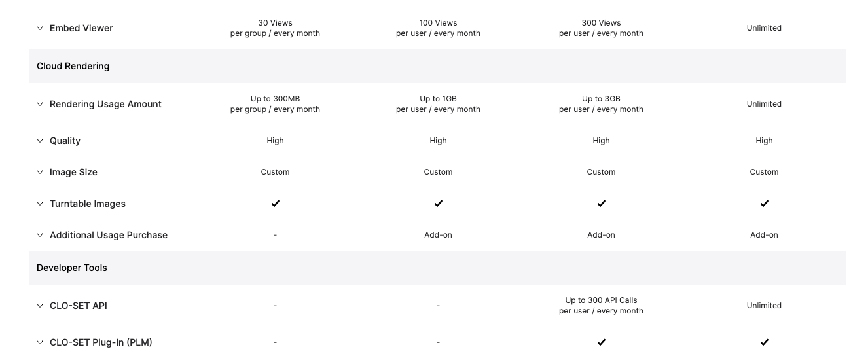This screenshot has width=868, height=358.
Task: Expand the Image Size row chevron
Action: point(40,172)
